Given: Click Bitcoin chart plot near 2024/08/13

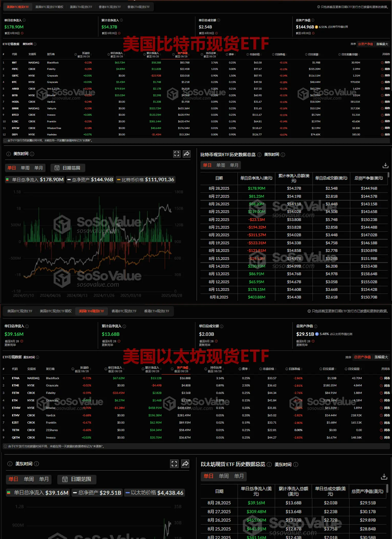Looking at the screenshot, I should pyautogui.click(x=77, y=242).
